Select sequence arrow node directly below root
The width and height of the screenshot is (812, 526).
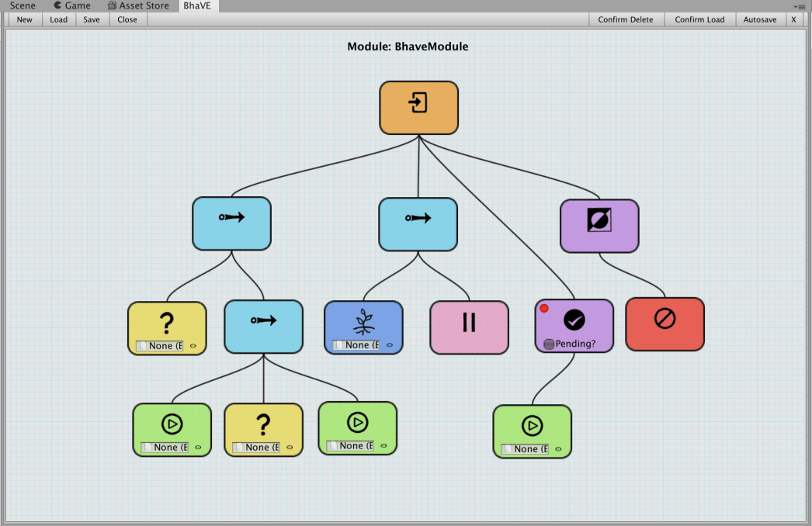point(418,219)
